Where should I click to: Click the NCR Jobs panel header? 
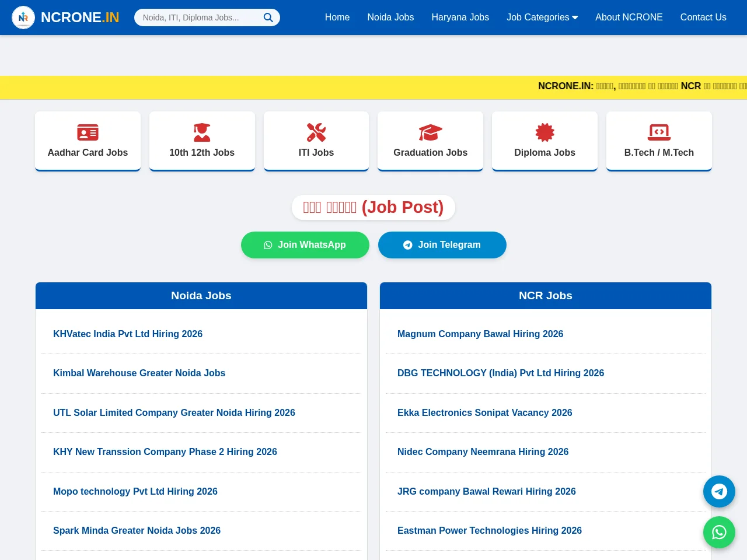[546, 296]
